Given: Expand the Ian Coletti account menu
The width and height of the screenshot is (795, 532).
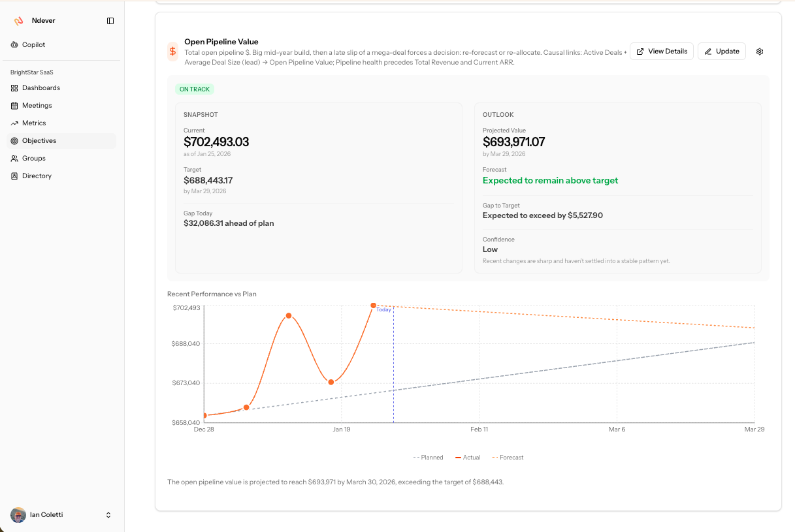Looking at the screenshot, I should point(108,515).
